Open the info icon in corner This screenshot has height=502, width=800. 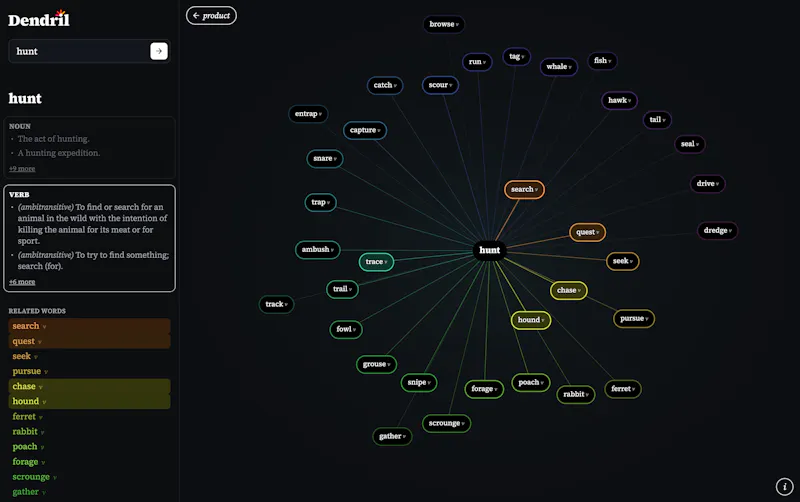(784, 486)
